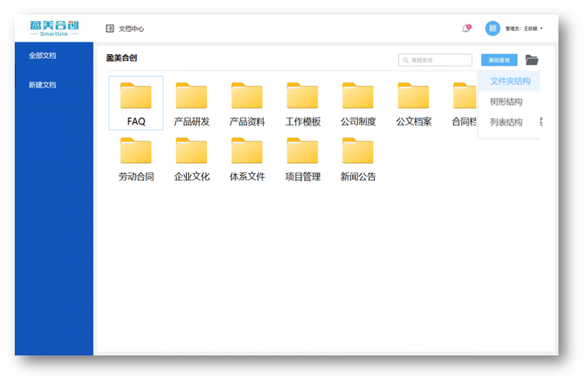Select 列表结构 view option
Viewport: 588px width, 385px height.
click(x=506, y=122)
